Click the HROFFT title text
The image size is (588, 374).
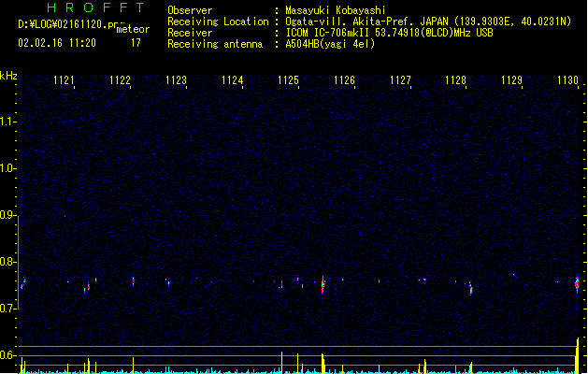pyautogui.click(x=96, y=7)
